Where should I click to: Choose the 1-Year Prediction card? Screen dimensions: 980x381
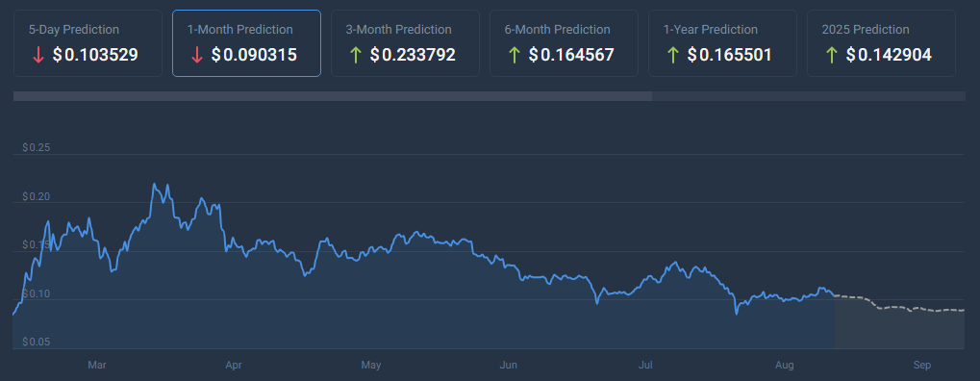[x=722, y=43]
